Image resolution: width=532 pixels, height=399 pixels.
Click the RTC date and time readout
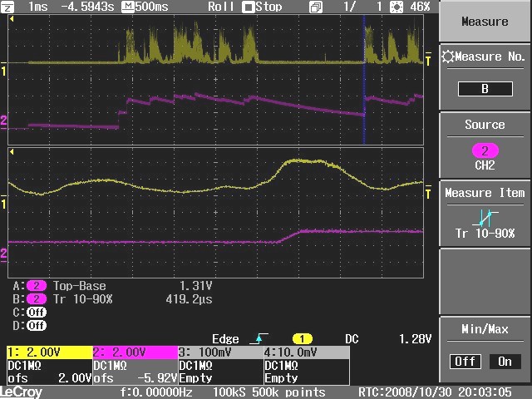(x=435, y=392)
